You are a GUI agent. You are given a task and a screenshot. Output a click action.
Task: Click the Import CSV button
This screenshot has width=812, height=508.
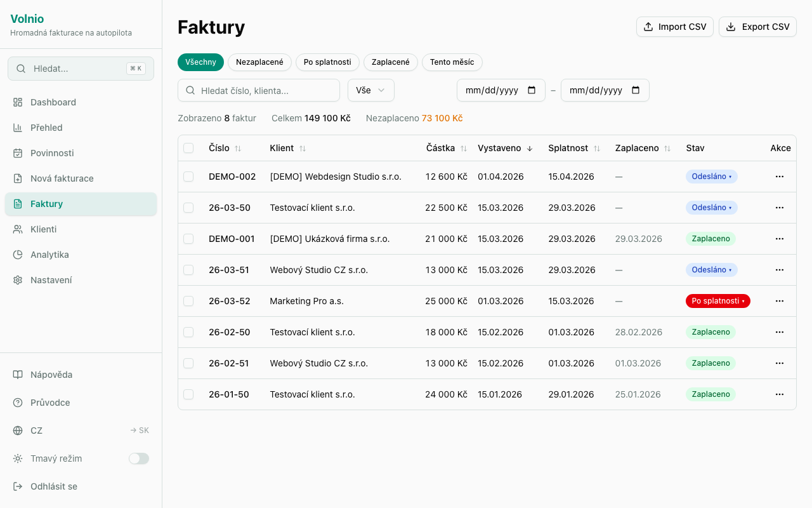point(674,27)
